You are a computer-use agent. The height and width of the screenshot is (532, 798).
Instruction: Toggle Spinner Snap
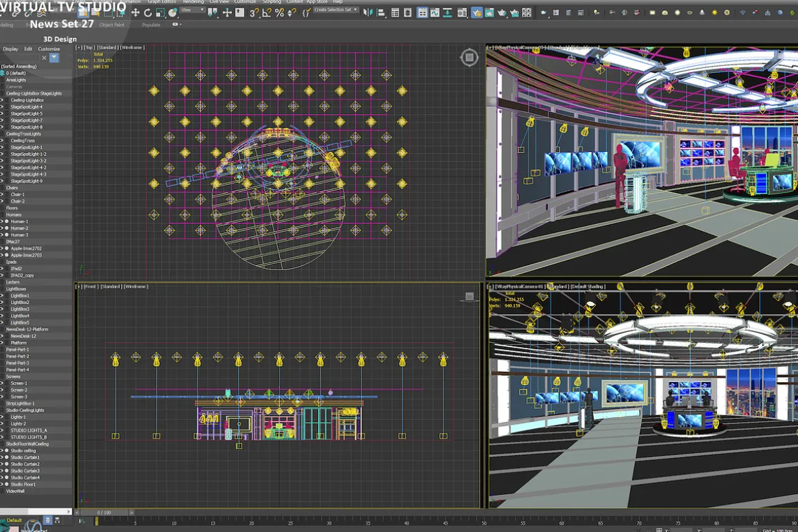click(292, 12)
